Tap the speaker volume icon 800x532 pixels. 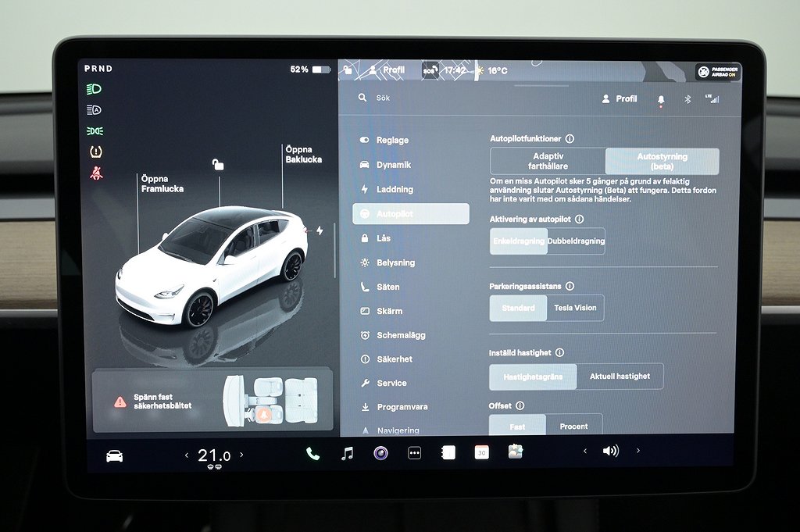[610, 451]
